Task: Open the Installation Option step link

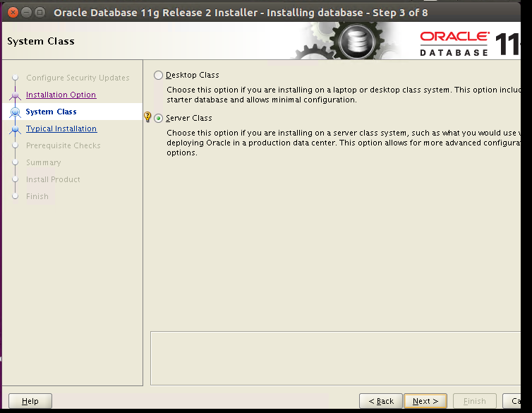Action: [x=61, y=95]
